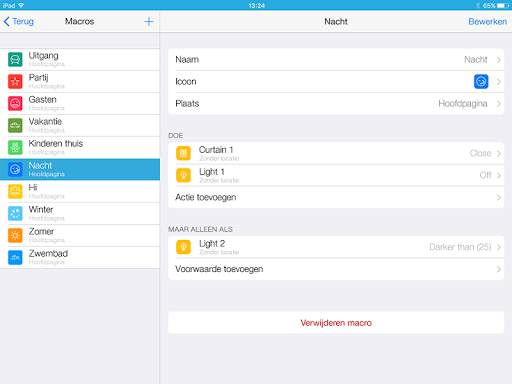Tap the Zwembad pool icon
512x384 pixels.
point(15,257)
